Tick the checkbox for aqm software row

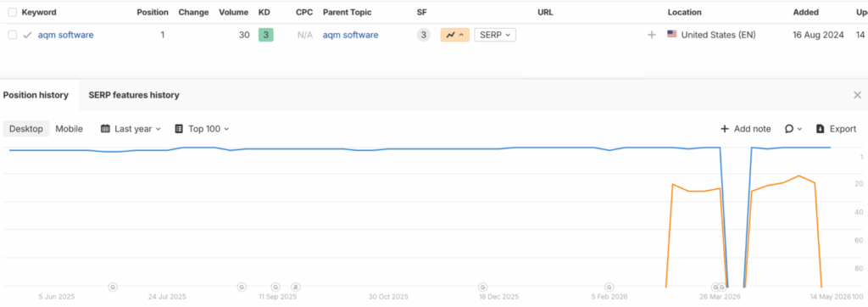12,35
